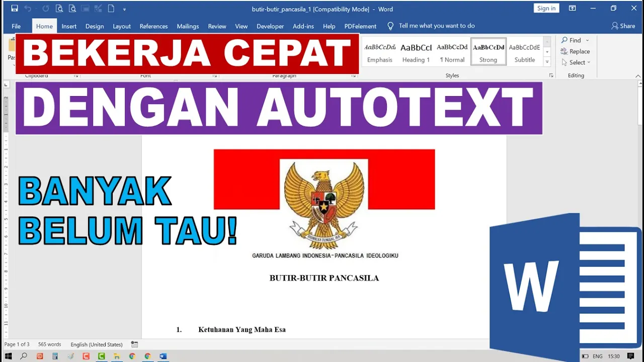Click the text Ketuhanan Yang Maha Esa
The height and width of the screenshot is (362, 644).
[x=242, y=330]
